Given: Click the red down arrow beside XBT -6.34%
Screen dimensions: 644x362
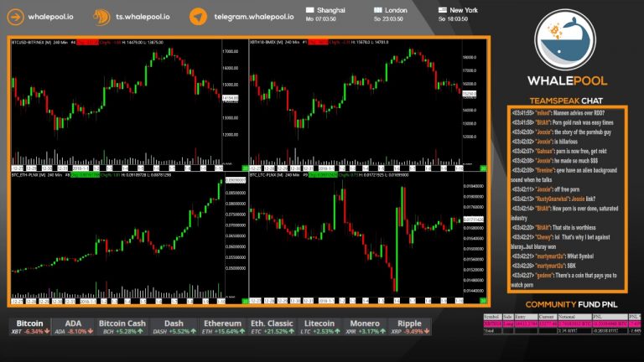Looking at the screenshot, I should [x=47, y=331].
